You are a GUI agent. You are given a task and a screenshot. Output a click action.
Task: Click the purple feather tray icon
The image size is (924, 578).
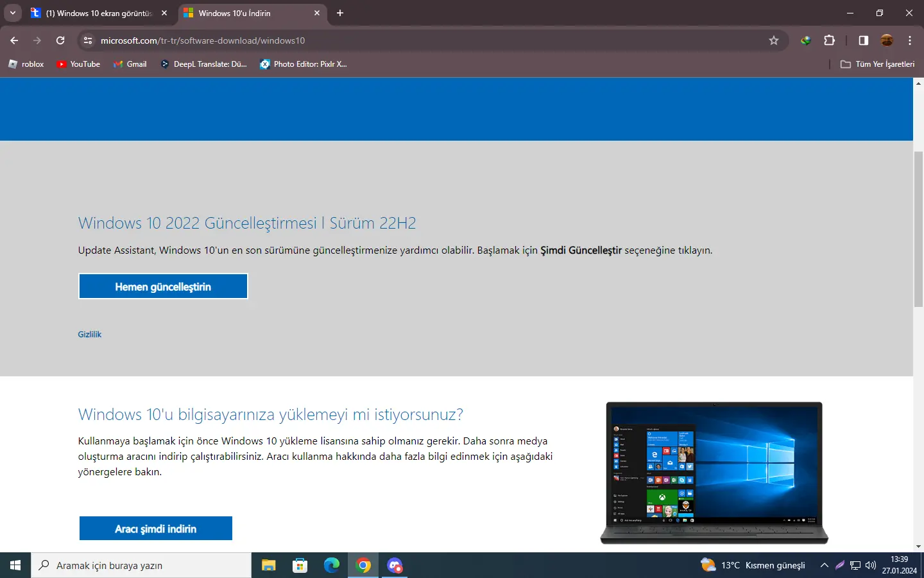[840, 565]
